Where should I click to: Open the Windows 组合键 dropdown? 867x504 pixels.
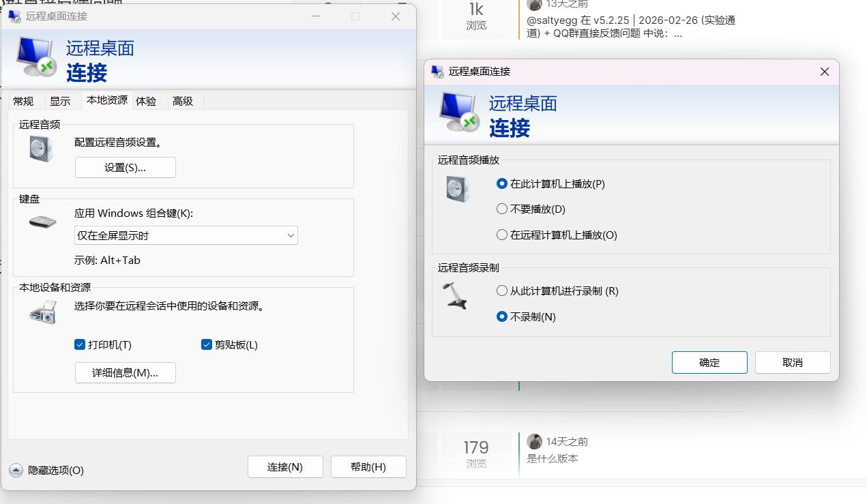click(186, 235)
